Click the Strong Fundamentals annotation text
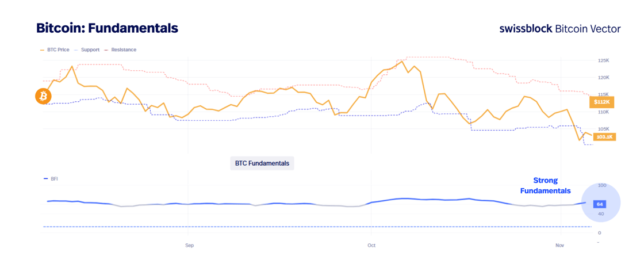Screen dimensions: 644x256 [x=545, y=185]
